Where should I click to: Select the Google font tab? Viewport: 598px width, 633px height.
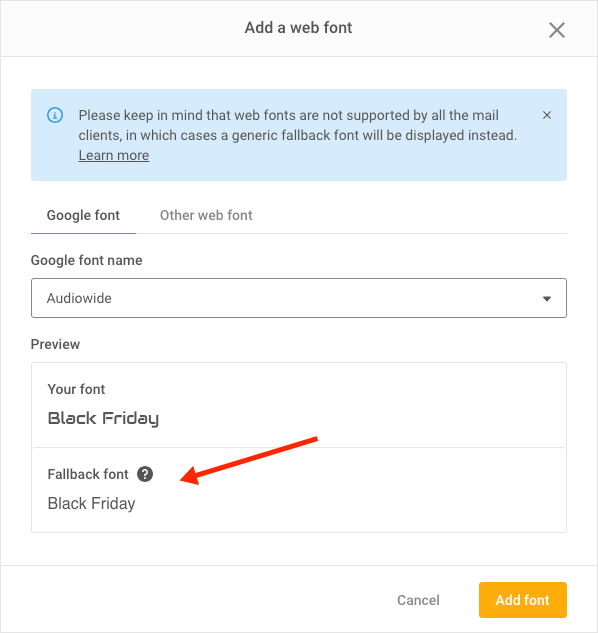[x=83, y=216]
